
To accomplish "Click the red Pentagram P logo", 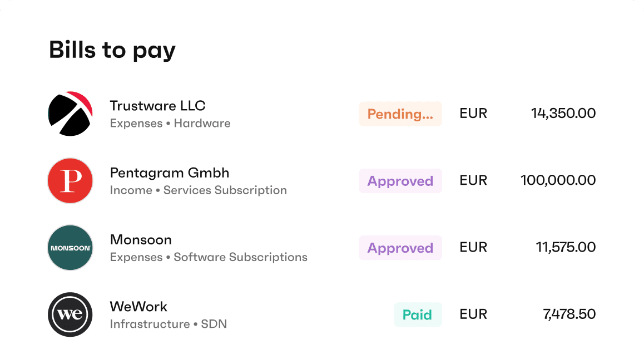I will click(70, 181).
